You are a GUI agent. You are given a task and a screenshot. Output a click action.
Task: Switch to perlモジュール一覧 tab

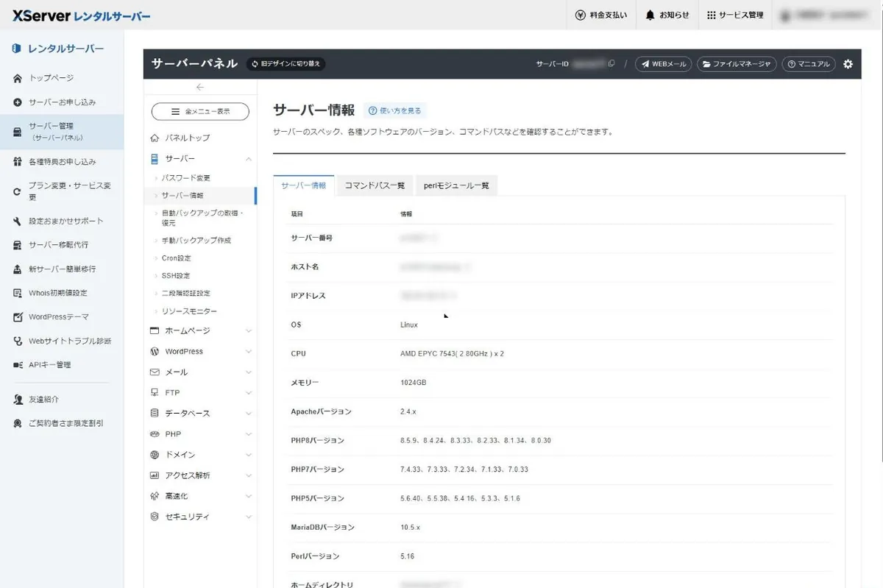point(456,185)
